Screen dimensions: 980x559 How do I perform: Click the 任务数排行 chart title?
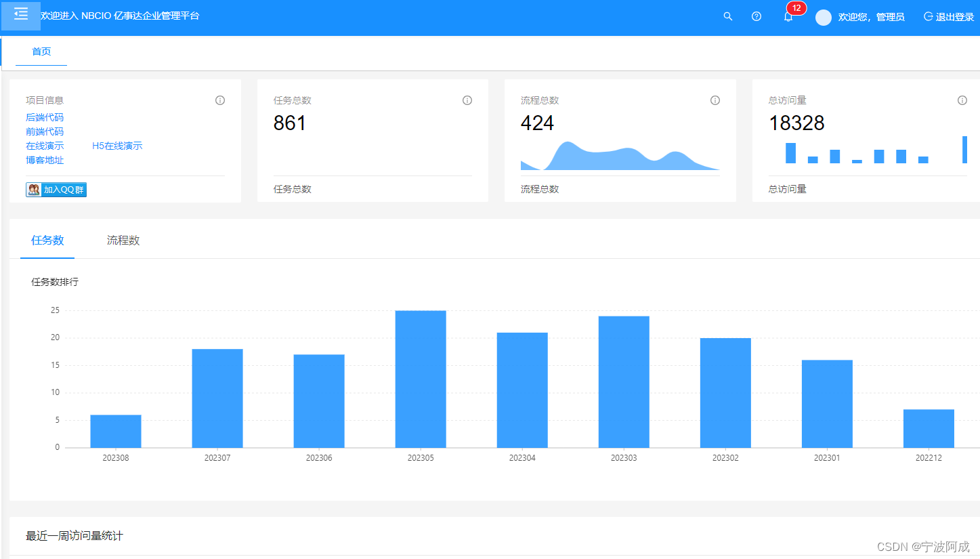point(55,282)
